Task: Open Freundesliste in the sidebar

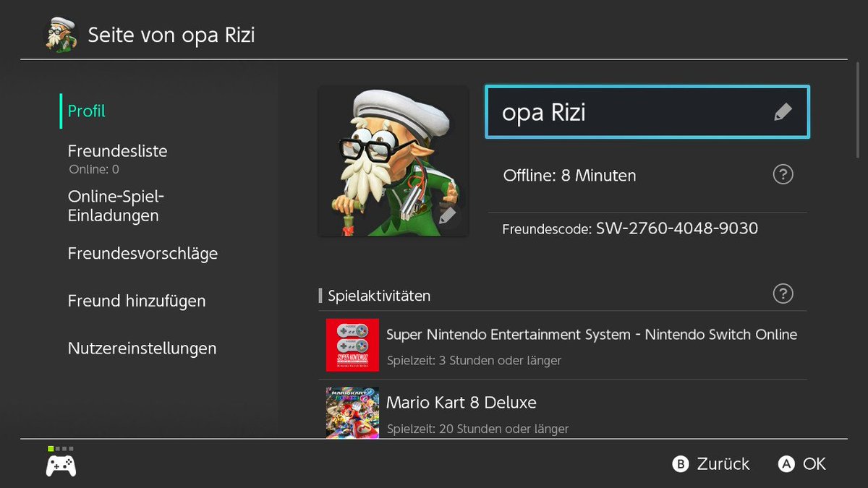Action: (x=117, y=151)
